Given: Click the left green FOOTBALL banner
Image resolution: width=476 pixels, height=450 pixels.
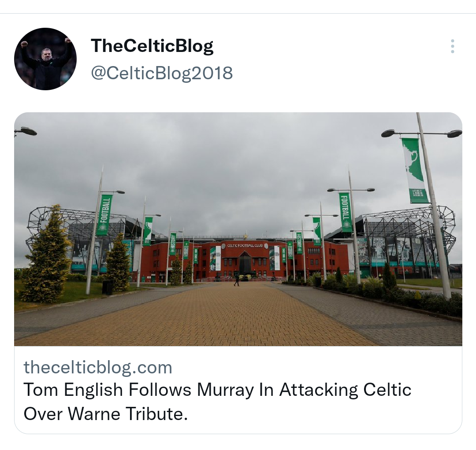Looking at the screenshot, I should click(x=104, y=215).
